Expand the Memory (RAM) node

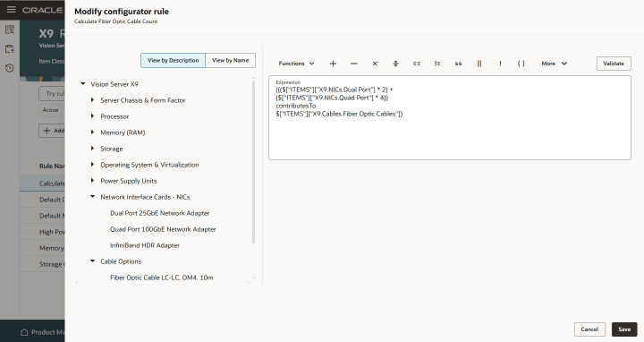(x=92, y=133)
